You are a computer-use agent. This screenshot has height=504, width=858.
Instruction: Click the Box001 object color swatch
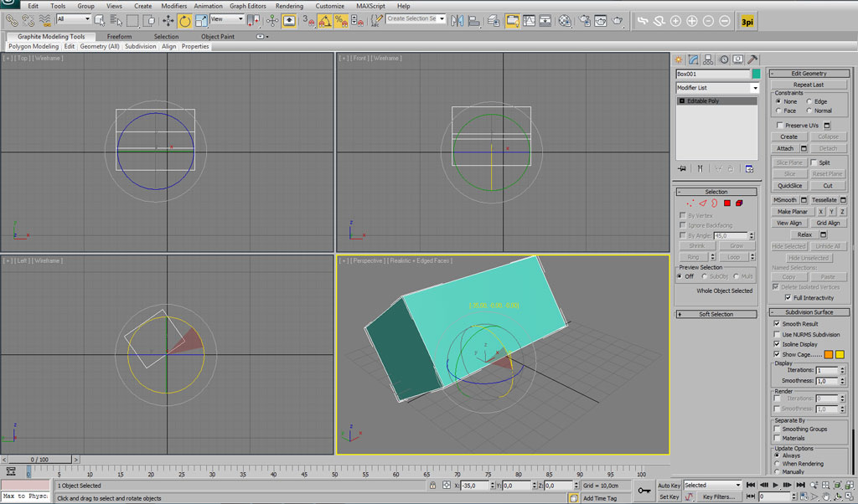coord(757,74)
